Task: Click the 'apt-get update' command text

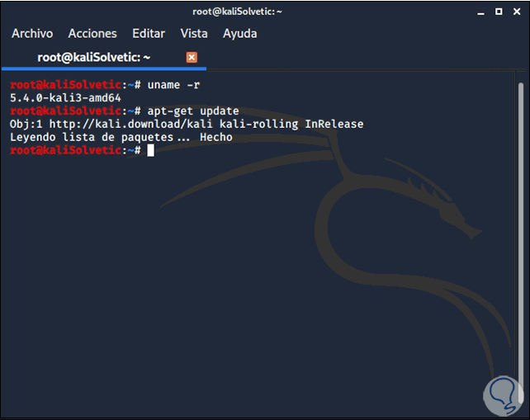Action: [193, 111]
